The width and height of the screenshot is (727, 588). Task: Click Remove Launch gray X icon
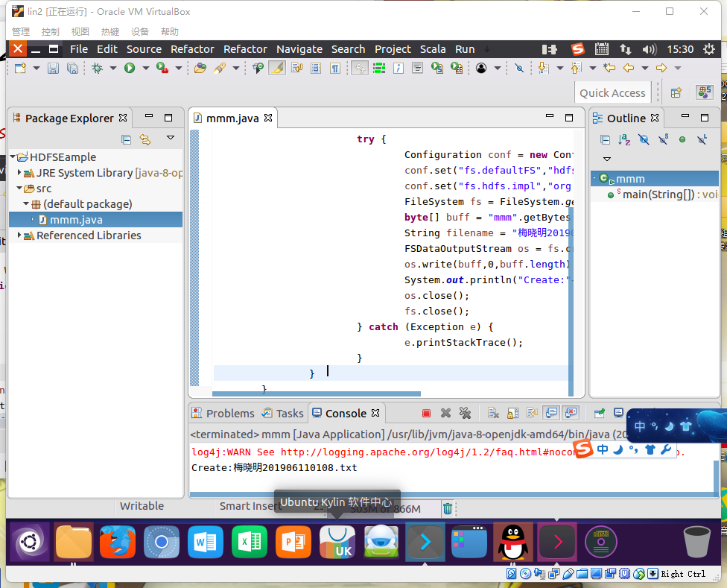445,413
